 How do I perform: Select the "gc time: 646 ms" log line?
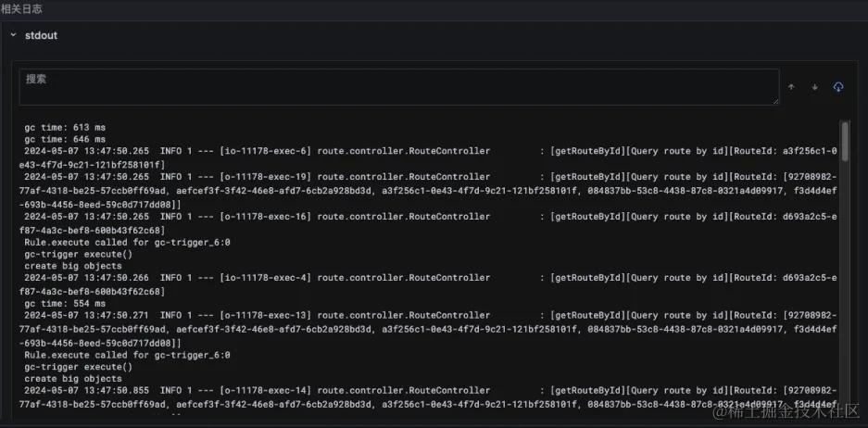65,139
